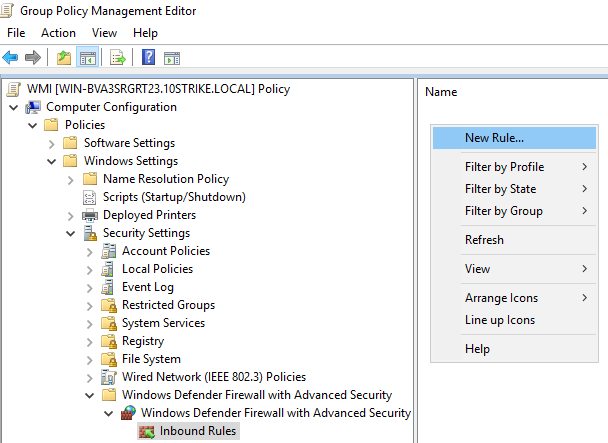Collapse the Policies node
The height and width of the screenshot is (443, 608).
(33, 125)
